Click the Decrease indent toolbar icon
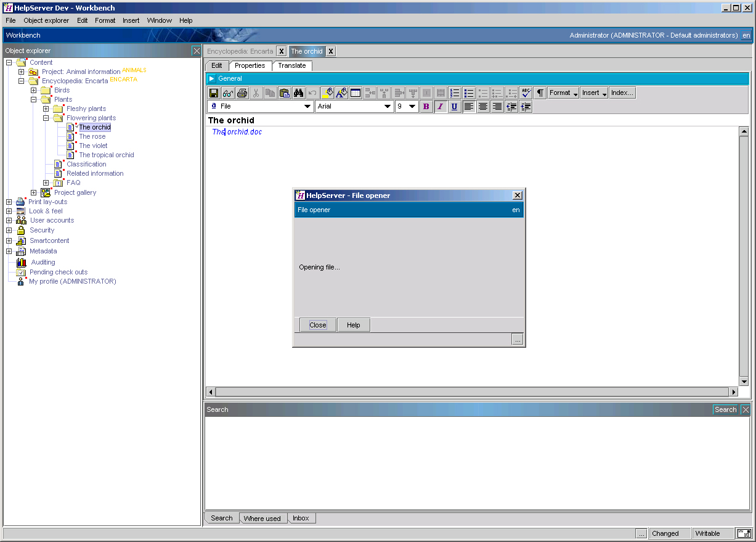 pos(511,107)
